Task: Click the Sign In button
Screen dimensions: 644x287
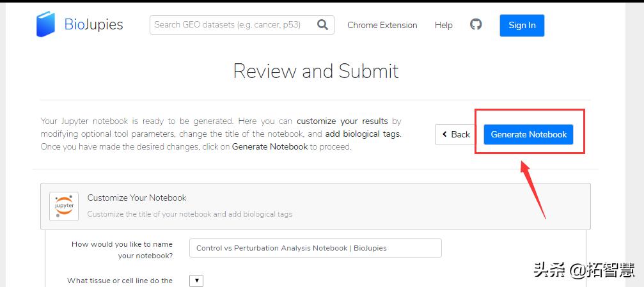Action: (x=522, y=26)
